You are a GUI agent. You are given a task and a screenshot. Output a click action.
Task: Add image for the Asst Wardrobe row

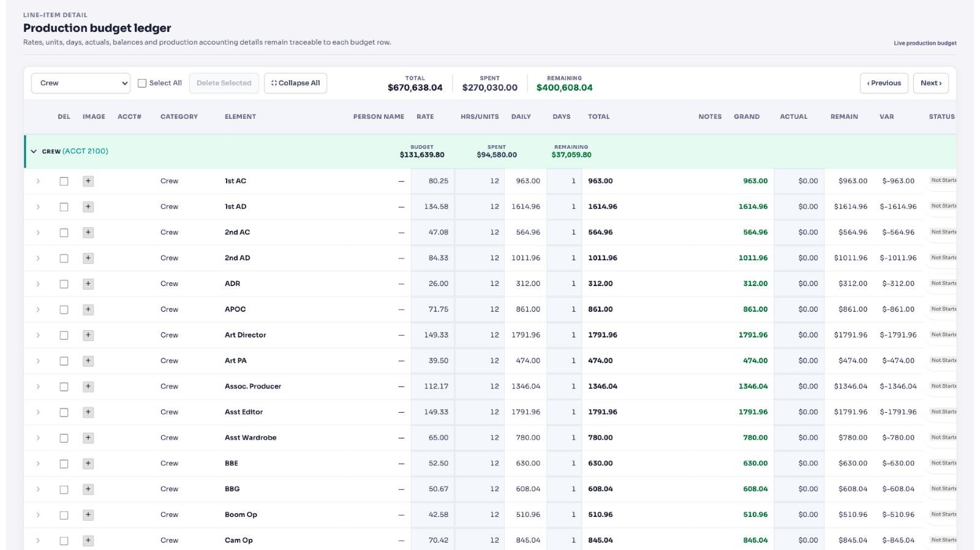click(x=88, y=438)
